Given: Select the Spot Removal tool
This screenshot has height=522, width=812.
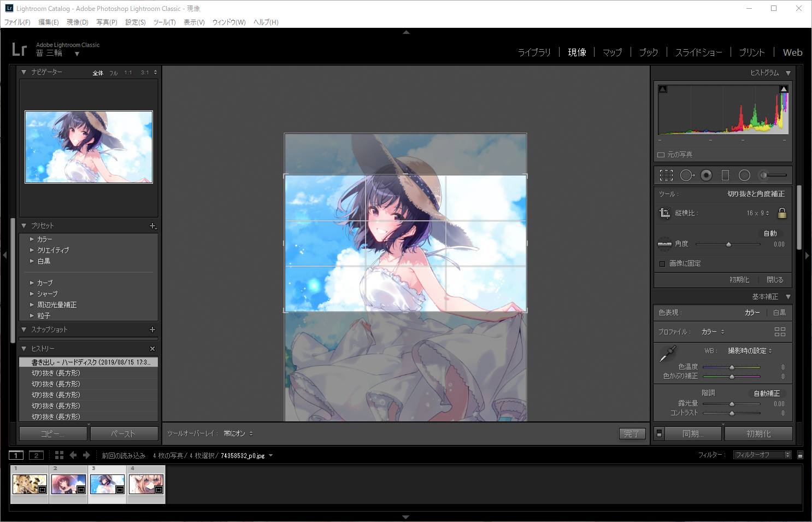Looking at the screenshot, I should click(687, 175).
